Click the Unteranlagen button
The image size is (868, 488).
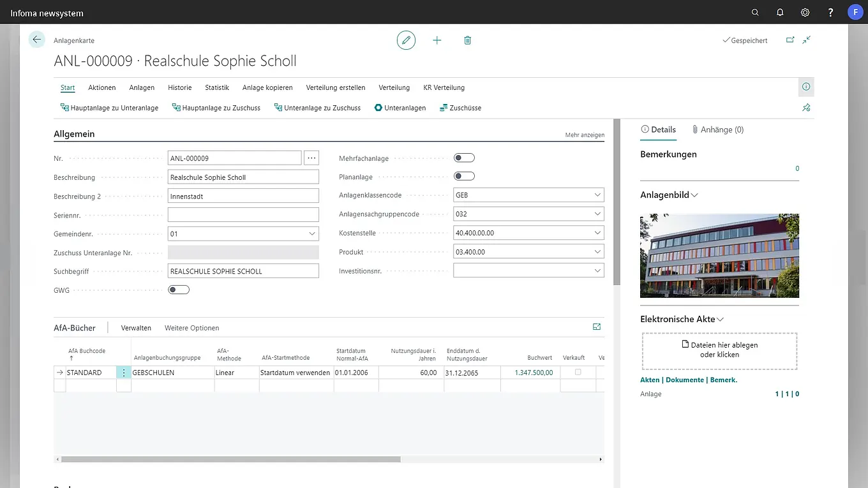click(400, 108)
